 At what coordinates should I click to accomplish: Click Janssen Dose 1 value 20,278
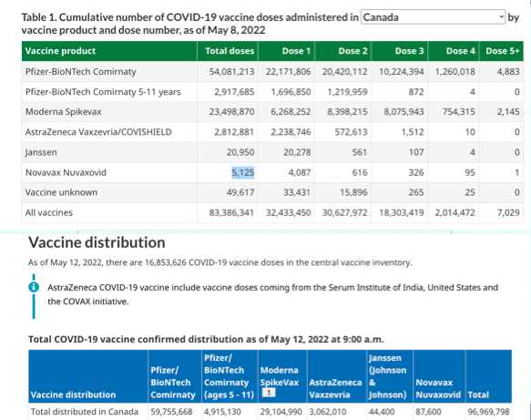coord(297,152)
